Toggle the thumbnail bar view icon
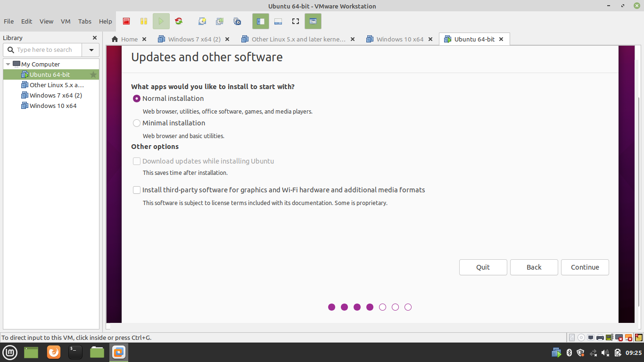This screenshot has height=362, width=644. click(278, 21)
